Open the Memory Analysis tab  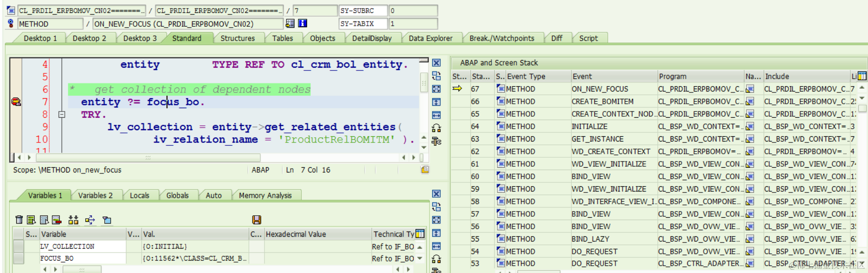click(265, 195)
